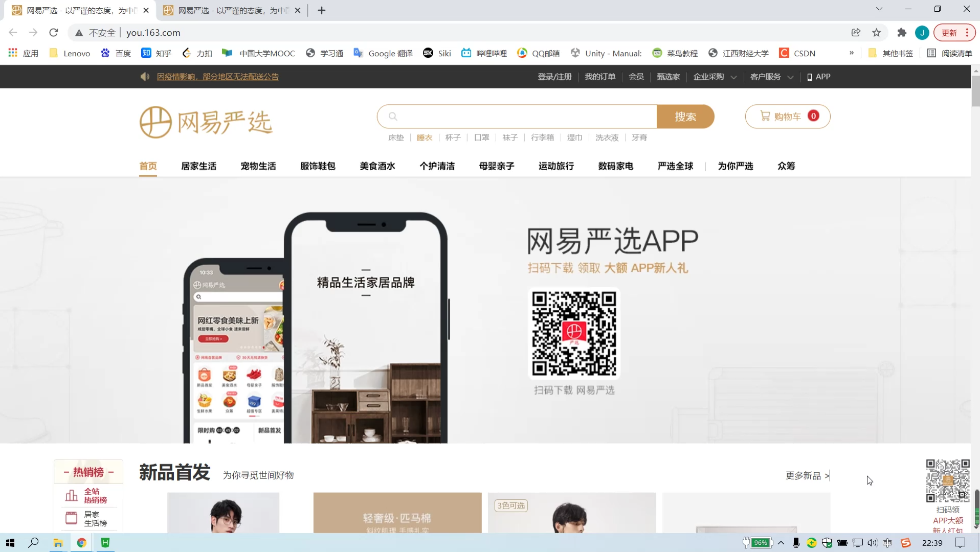Open the 因疫情影响 delivery notice link

tap(218, 77)
